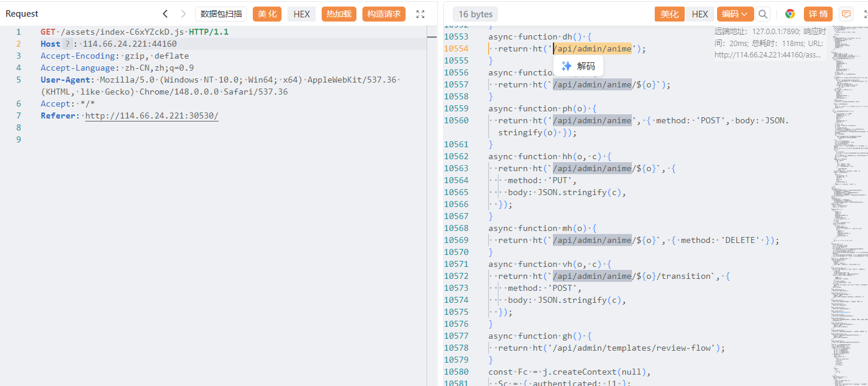Open response in Chrome browser icon

(790, 14)
